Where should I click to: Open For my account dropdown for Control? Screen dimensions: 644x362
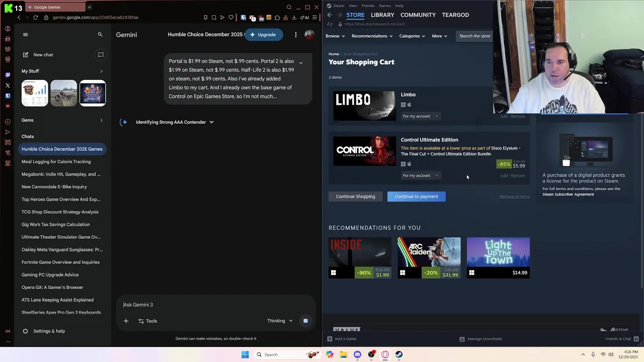tap(420, 175)
